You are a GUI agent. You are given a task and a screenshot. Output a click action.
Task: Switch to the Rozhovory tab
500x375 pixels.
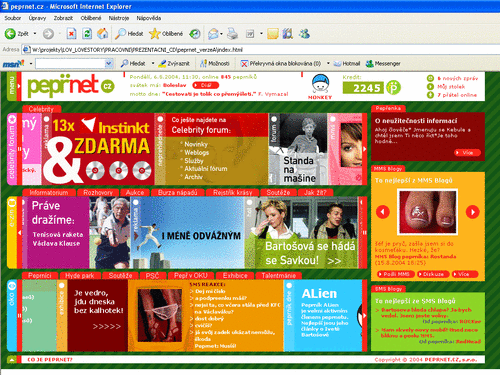[98, 192]
